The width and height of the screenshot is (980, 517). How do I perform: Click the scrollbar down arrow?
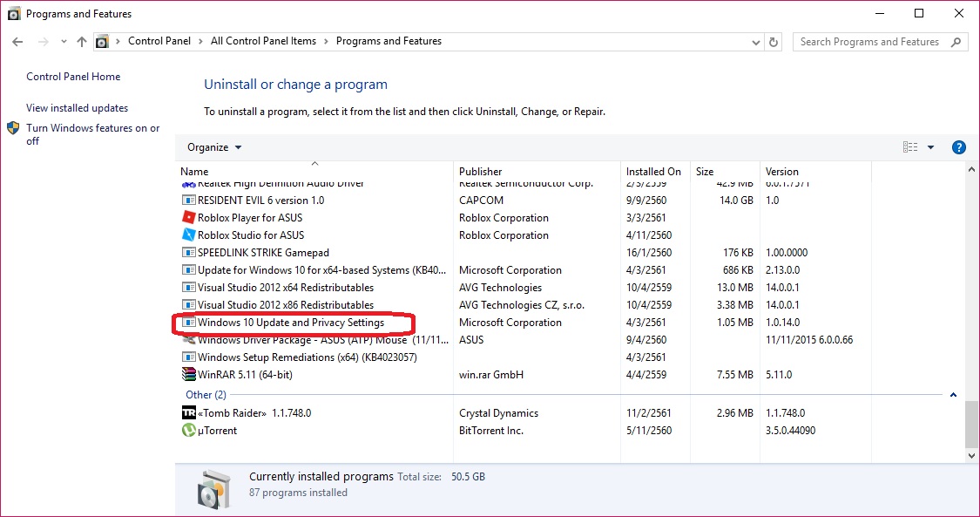pyautogui.click(x=972, y=456)
